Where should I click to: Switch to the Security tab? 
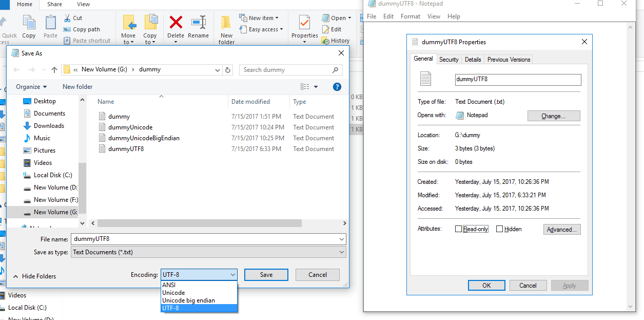pyautogui.click(x=449, y=60)
